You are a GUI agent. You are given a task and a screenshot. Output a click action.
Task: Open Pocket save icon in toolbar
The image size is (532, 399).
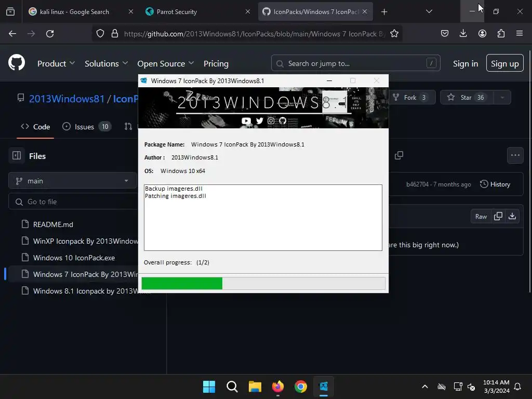coord(445,33)
